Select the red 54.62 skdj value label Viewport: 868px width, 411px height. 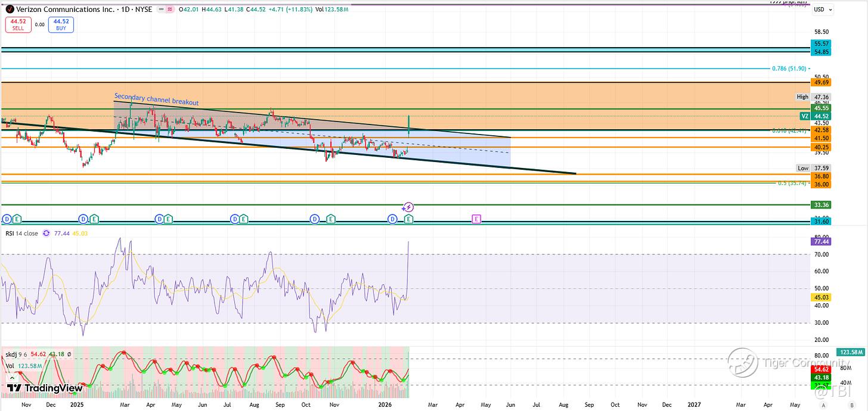[820, 369]
